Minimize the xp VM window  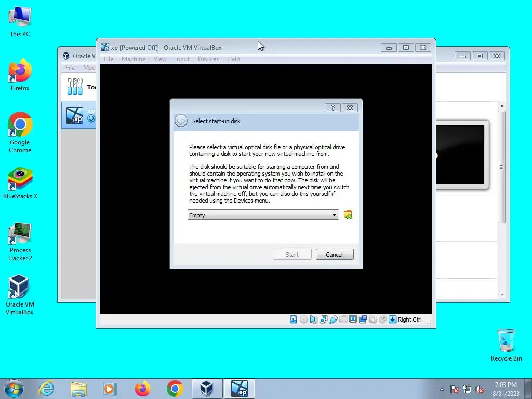point(389,48)
